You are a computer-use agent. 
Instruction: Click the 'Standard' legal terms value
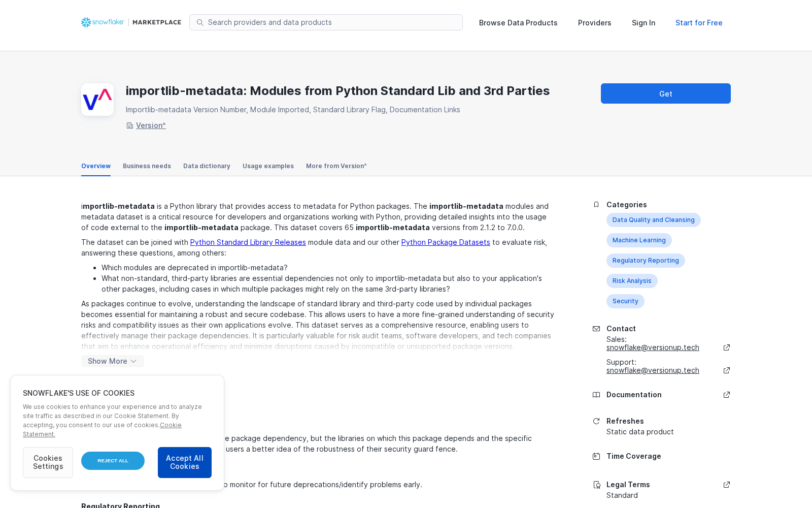tap(622, 495)
